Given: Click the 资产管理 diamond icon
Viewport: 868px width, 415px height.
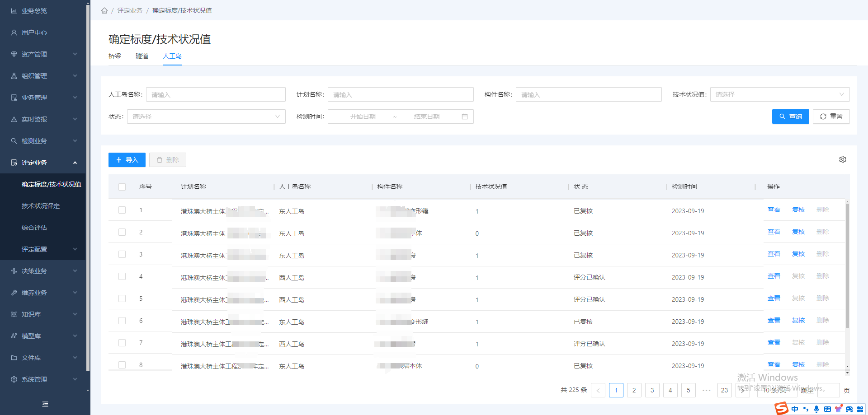Looking at the screenshot, I should click(14, 54).
